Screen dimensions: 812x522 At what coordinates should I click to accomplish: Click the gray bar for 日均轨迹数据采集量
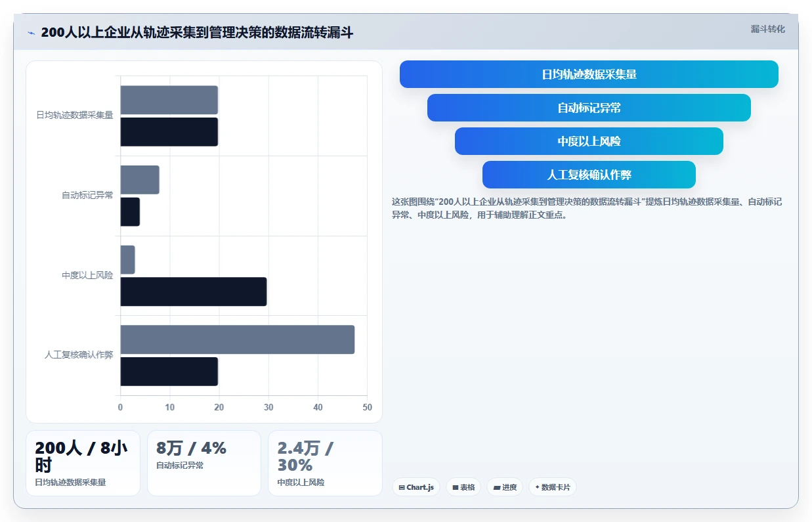[169, 100]
